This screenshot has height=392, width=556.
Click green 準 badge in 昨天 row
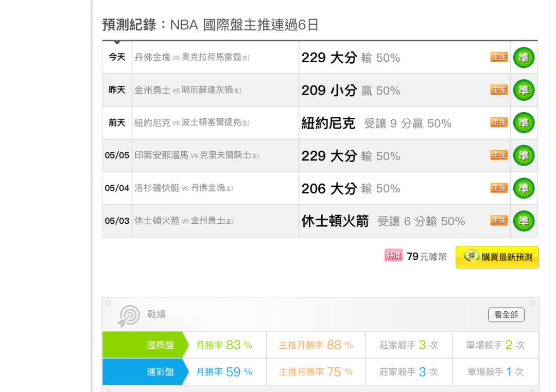click(x=524, y=91)
